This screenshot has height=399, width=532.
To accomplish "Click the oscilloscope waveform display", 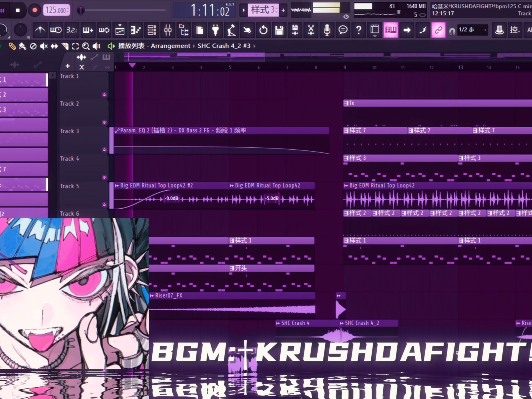I will click(301, 10).
